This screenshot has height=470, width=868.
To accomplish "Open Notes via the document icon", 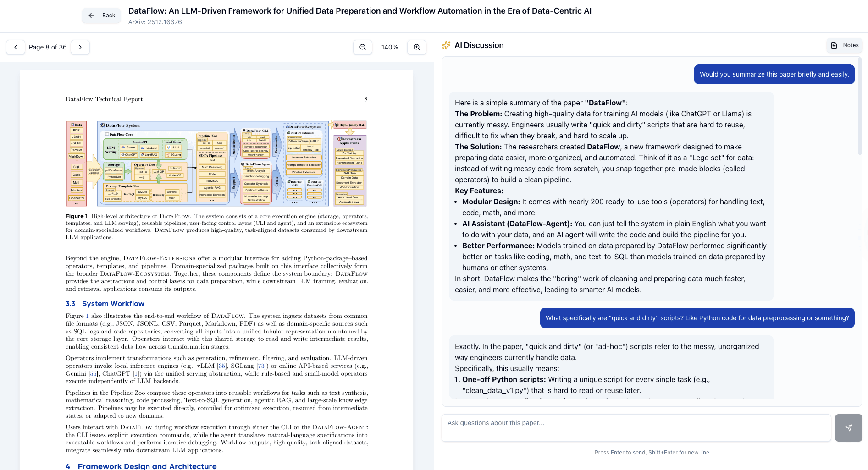I will (834, 45).
